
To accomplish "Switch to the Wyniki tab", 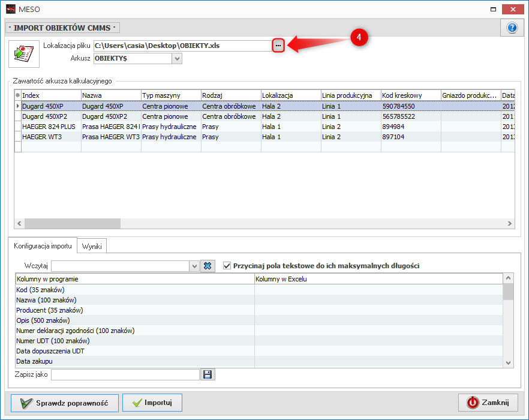I will (92, 247).
